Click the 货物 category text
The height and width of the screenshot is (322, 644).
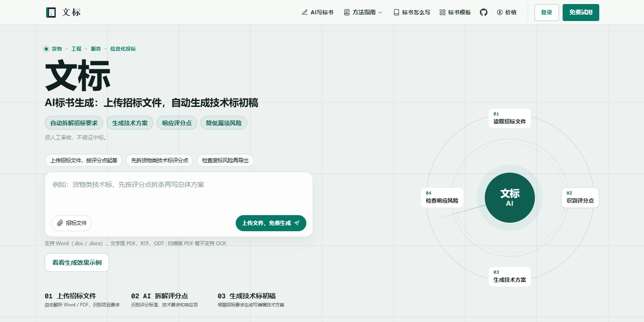(57, 49)
